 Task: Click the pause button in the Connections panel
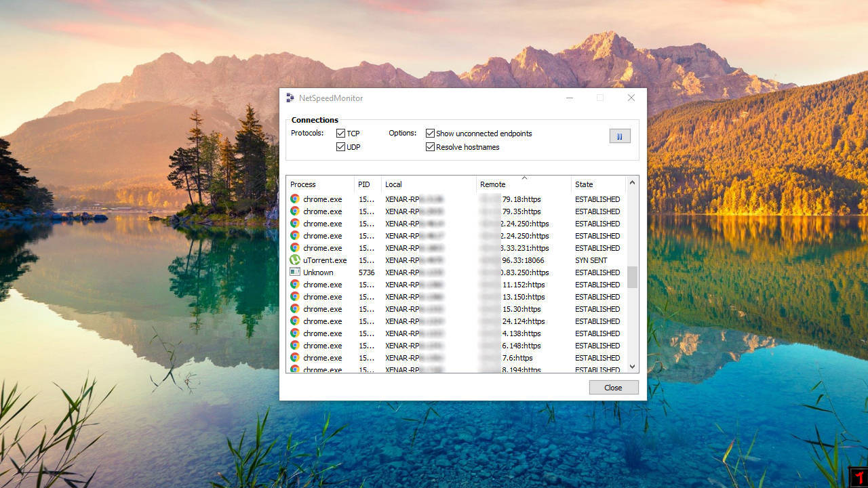[x=620, y=136]
